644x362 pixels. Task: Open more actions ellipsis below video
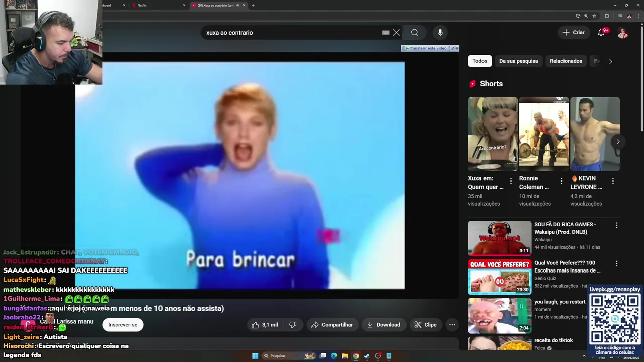(452, 325)
